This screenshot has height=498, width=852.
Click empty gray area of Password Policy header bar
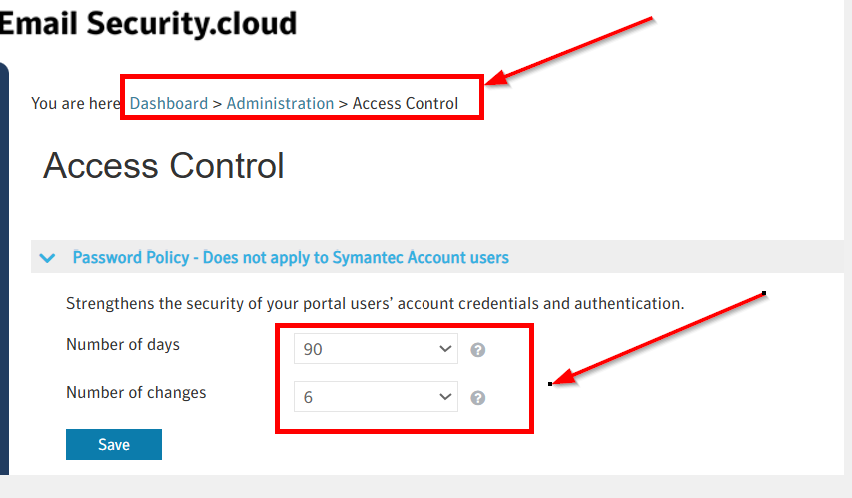point(680,258)
